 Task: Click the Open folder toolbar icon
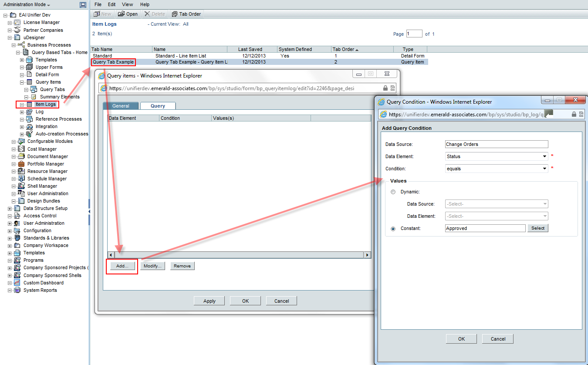tap(121, 14)
